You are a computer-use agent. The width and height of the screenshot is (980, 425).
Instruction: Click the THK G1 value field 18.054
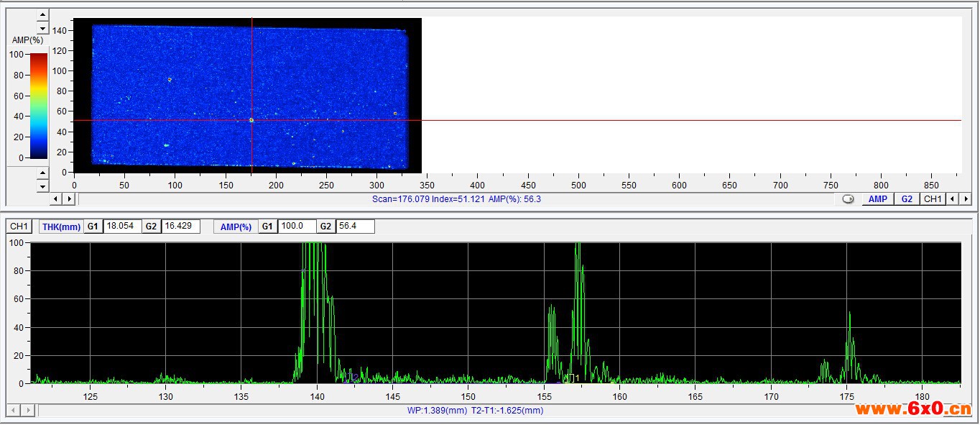click(x=121, y=227)
